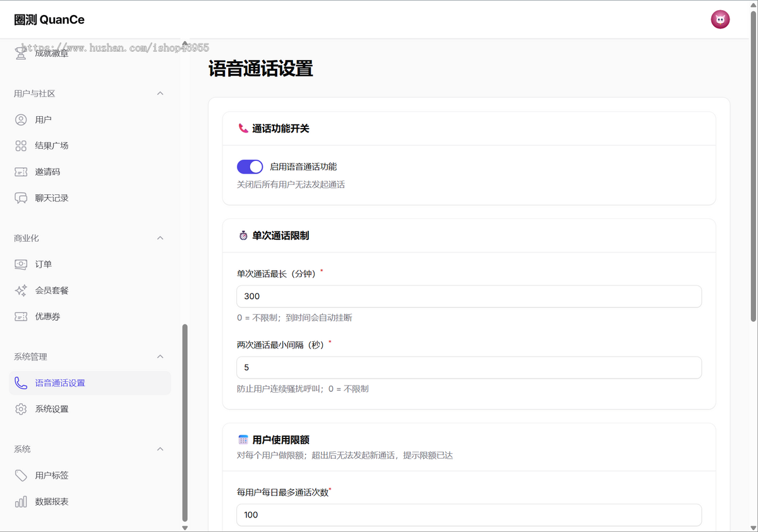Click the 圈测 QuanCe logo title
Screen dimensions: 758x532
coord(49,20)
